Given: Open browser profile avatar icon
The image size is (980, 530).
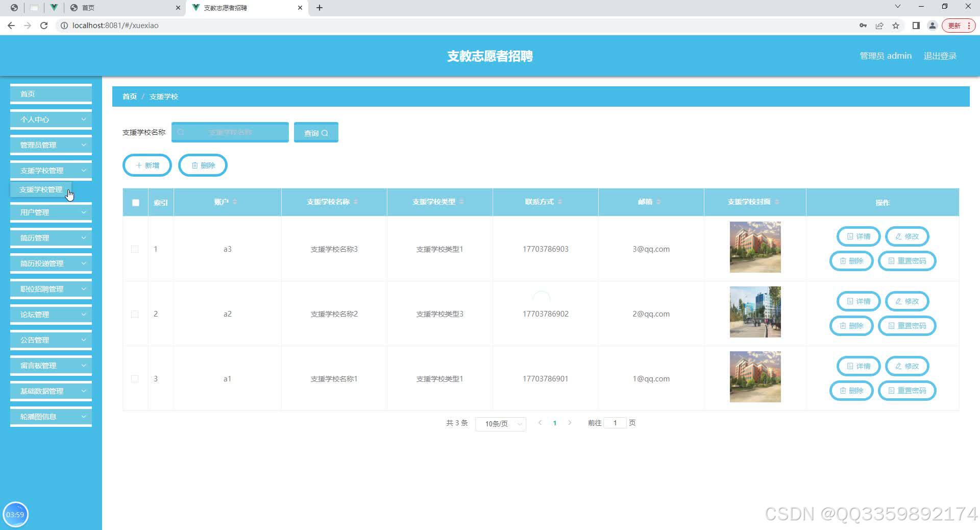Looking at the screenshot, I should pyautogui.click(x=932, y=26).
